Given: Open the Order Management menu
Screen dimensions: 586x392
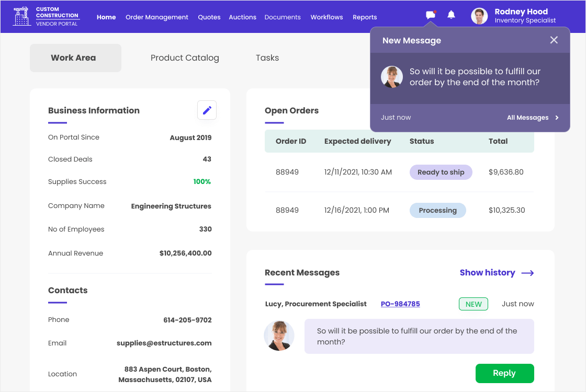Looking at the screenshot, I should pyautogui.click(x=156, y=17).
